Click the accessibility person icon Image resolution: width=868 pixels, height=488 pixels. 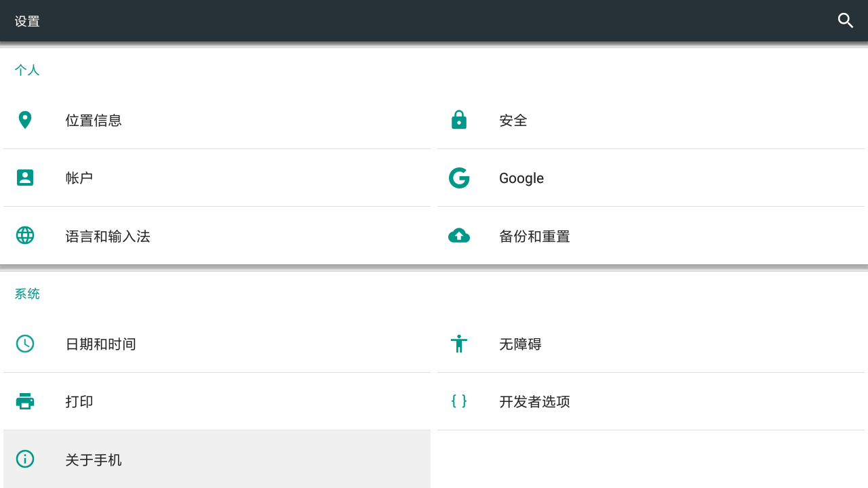459,344
